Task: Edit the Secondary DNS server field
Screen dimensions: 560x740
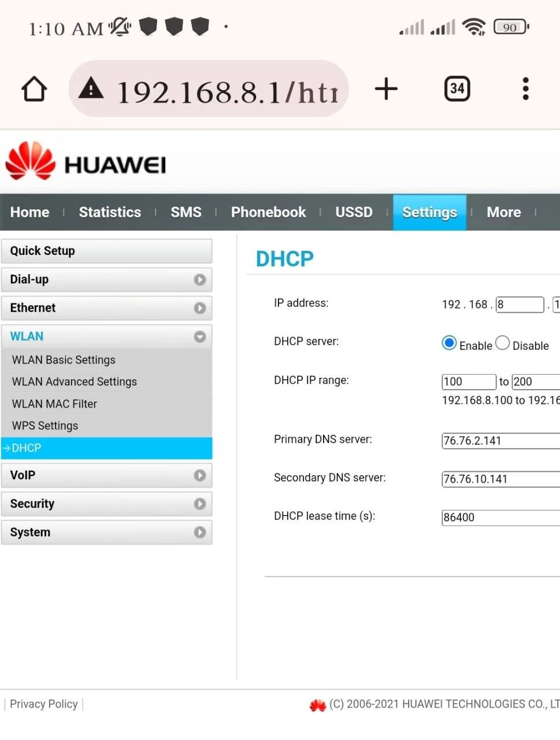Action: tap(500, 479)
